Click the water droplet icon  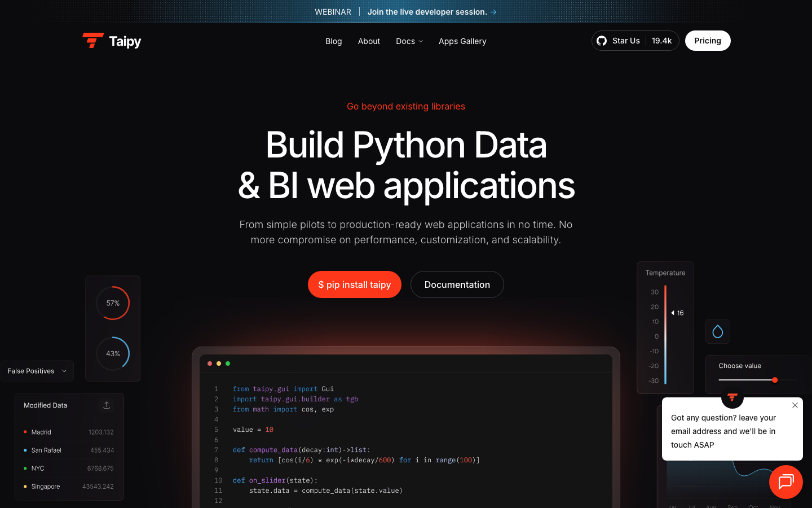[x=718, y=331]
